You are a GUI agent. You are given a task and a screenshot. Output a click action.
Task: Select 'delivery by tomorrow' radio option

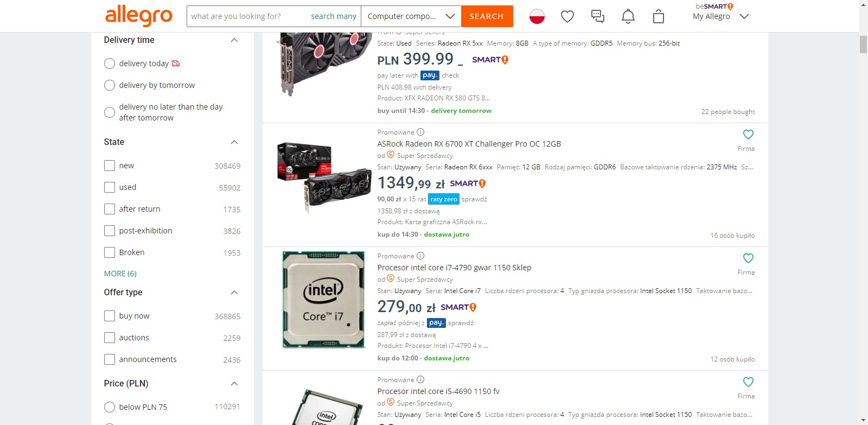(110, 85)
